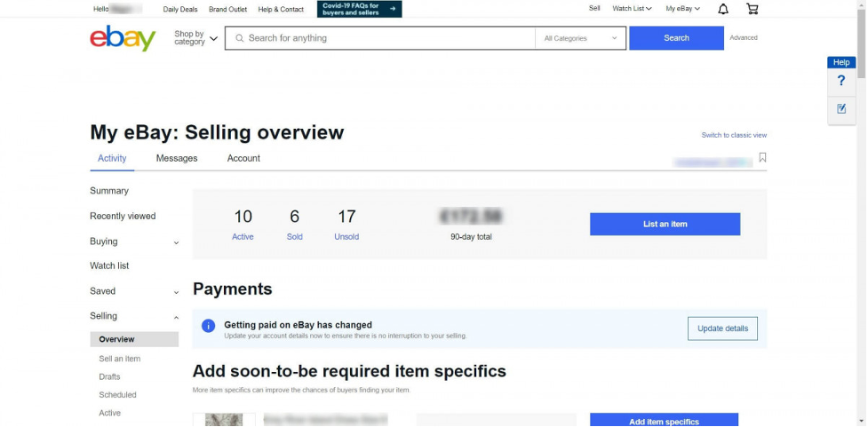
Task: Click the Update details button
Action: click(x=722, y=328)
